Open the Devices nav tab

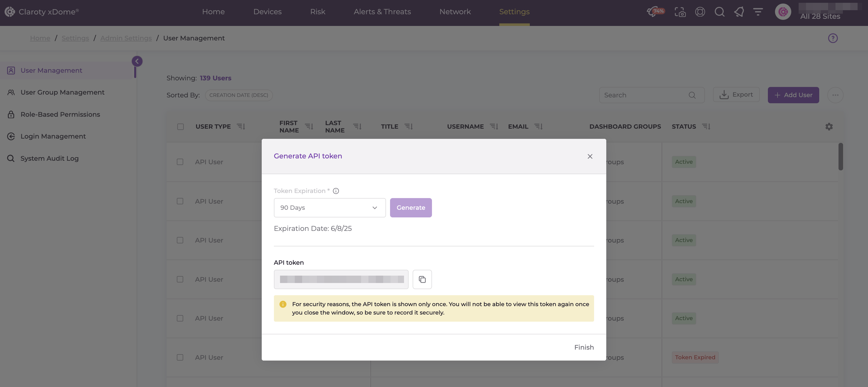[x=267, y=12]
